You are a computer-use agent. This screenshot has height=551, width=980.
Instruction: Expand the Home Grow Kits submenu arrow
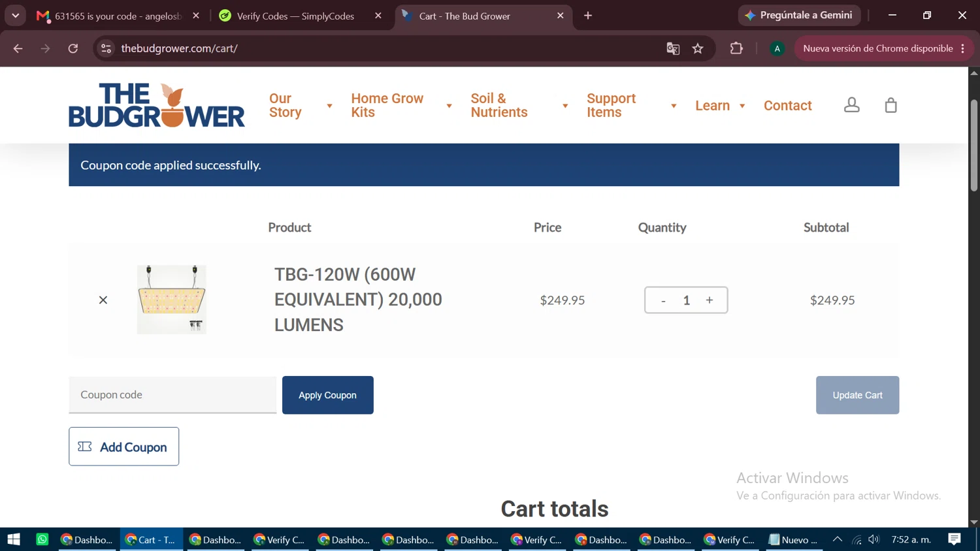tap(449, 106)
